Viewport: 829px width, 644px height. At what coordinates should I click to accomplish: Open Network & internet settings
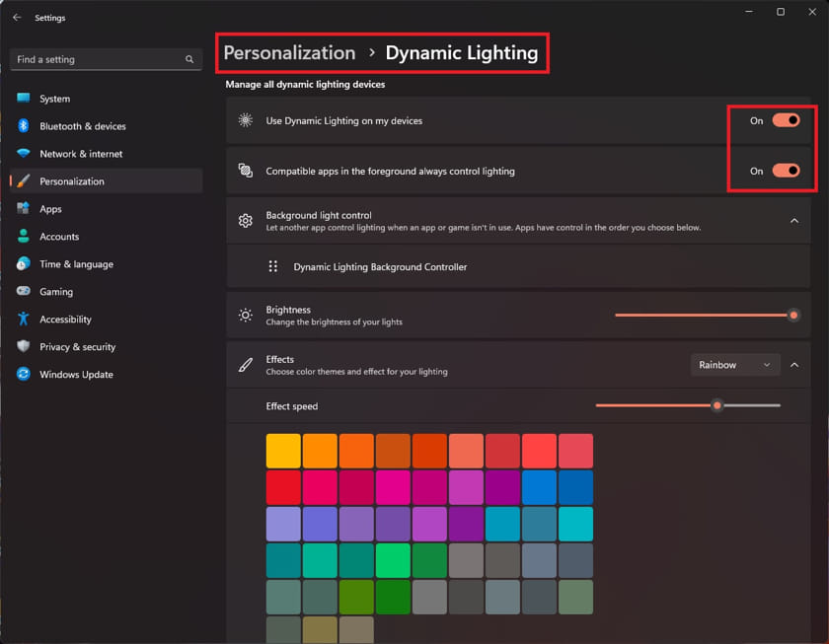pos(106,153)
